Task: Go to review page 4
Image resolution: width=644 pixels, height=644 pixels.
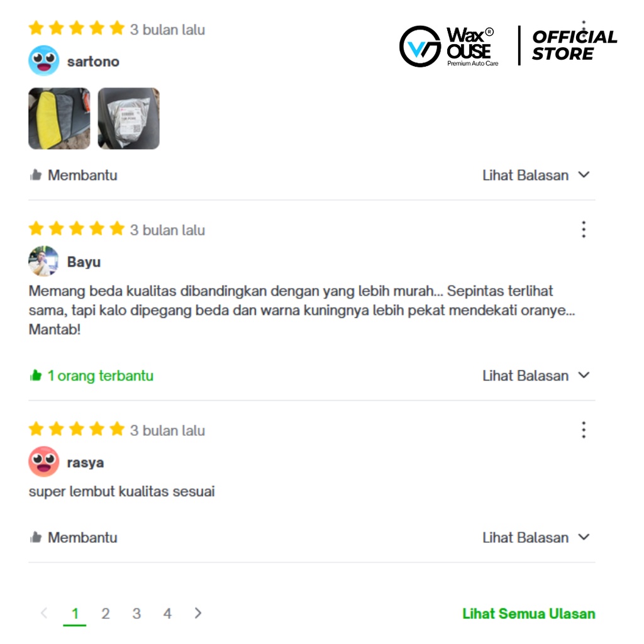Action: (167, 614)
